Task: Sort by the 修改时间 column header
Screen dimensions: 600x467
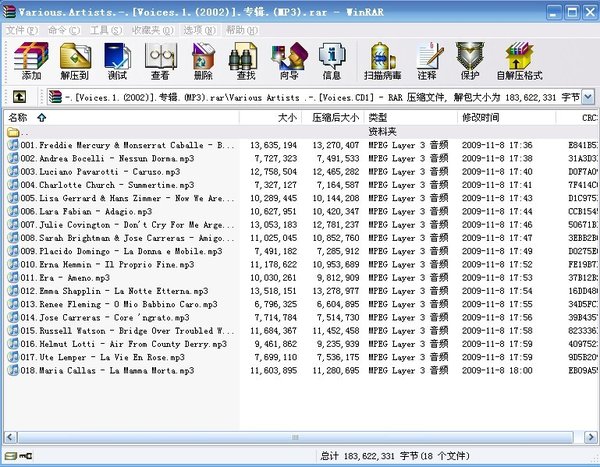Action: (506, 118)
